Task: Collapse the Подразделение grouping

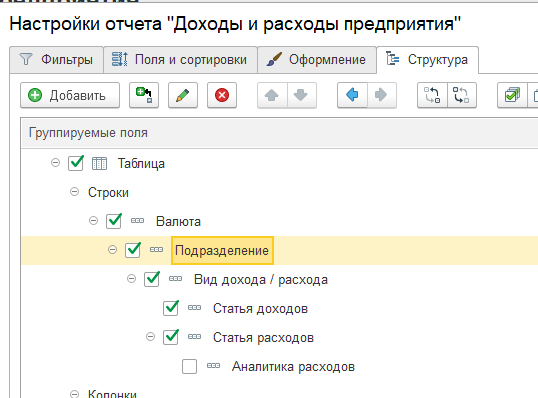Action: pyautogui.click(x=112, y=250)
